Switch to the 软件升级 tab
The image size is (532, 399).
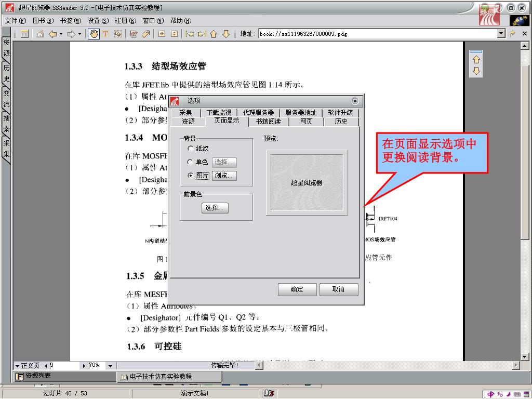pos(340,113)
